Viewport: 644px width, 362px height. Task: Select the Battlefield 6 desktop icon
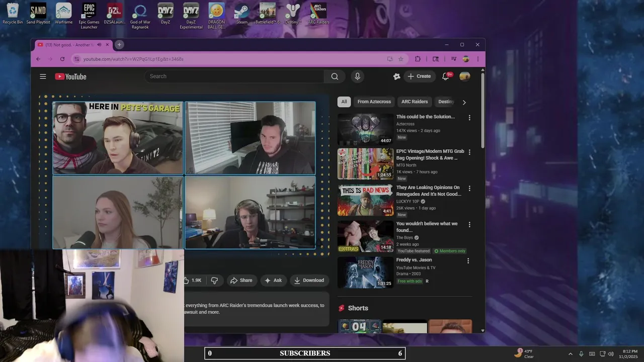point(267,14)
